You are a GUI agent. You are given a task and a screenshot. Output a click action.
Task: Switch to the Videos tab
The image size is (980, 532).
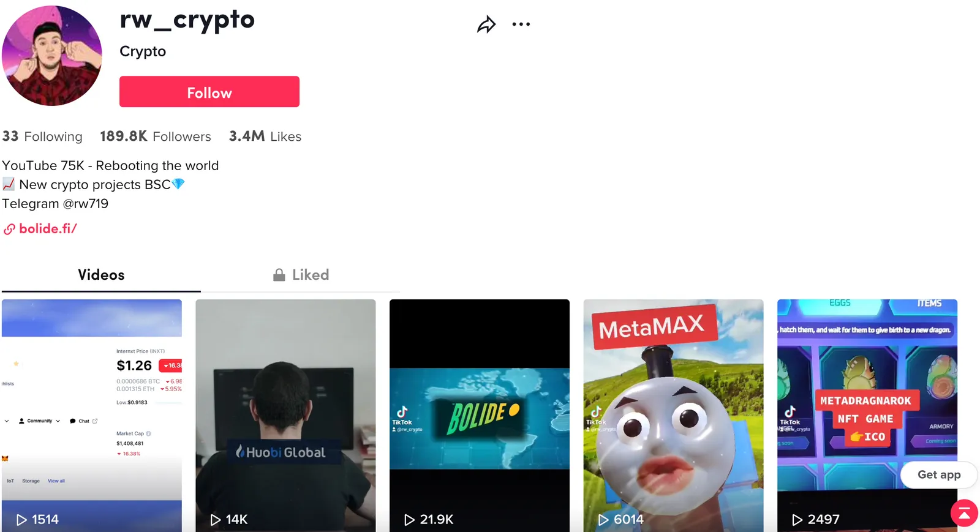101,275
